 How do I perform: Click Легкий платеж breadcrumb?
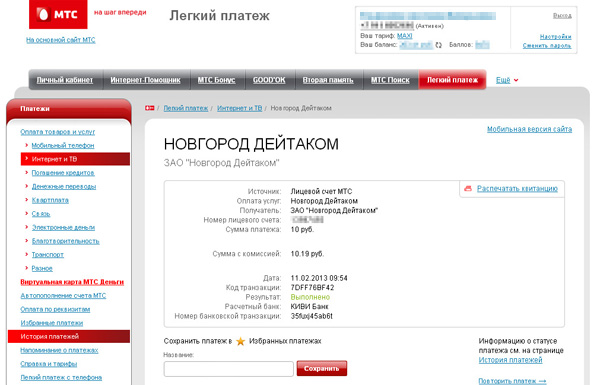coord(186,108)
